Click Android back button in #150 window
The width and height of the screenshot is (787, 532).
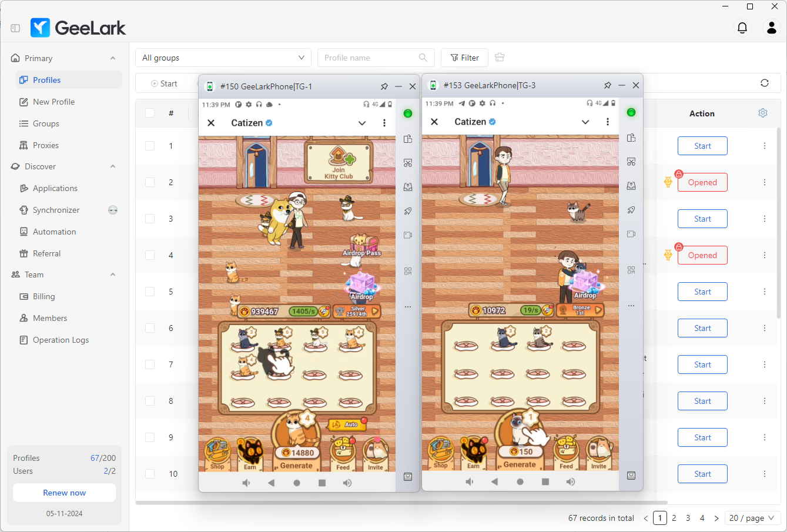271,483
